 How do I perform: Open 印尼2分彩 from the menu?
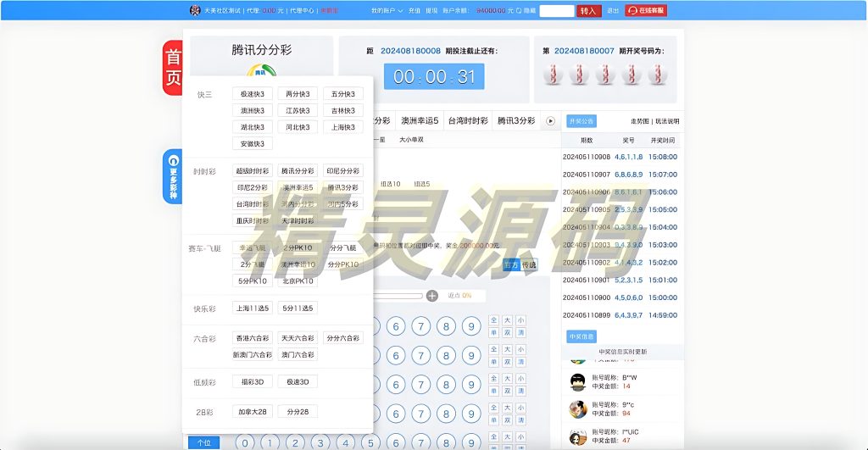point(253,187)
